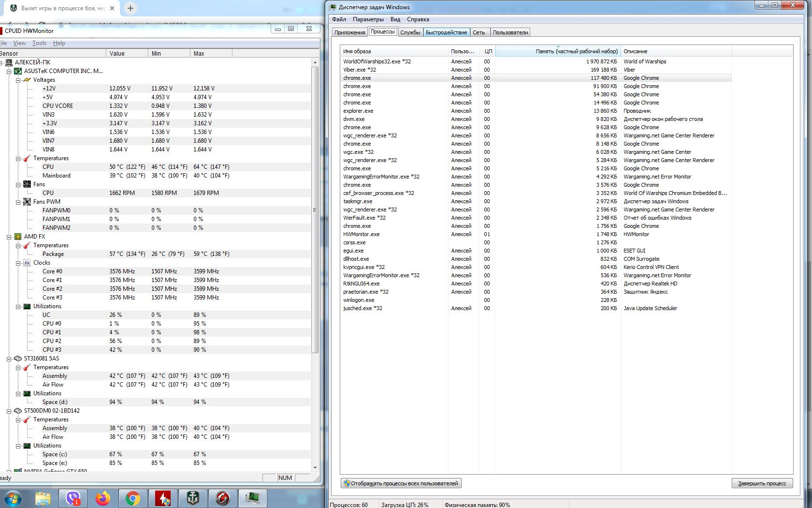
Task: Open the Справка menu
Action: (x=418, y=19)
